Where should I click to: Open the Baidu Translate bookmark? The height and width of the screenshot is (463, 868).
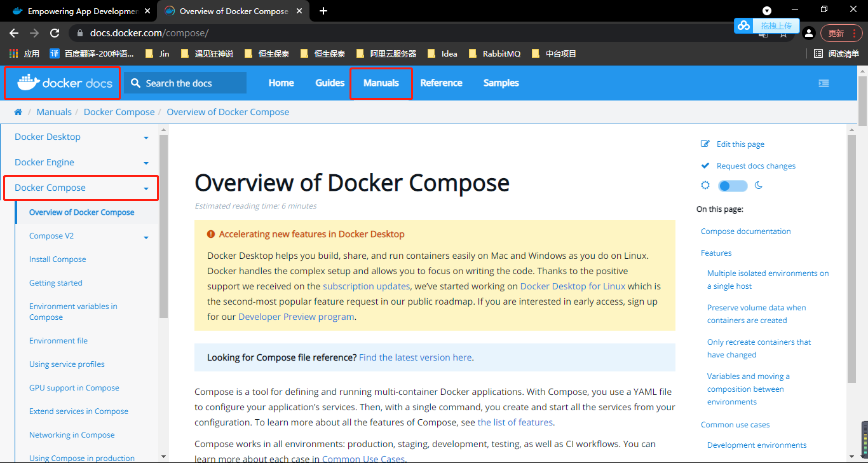click(x=93, y=53)
